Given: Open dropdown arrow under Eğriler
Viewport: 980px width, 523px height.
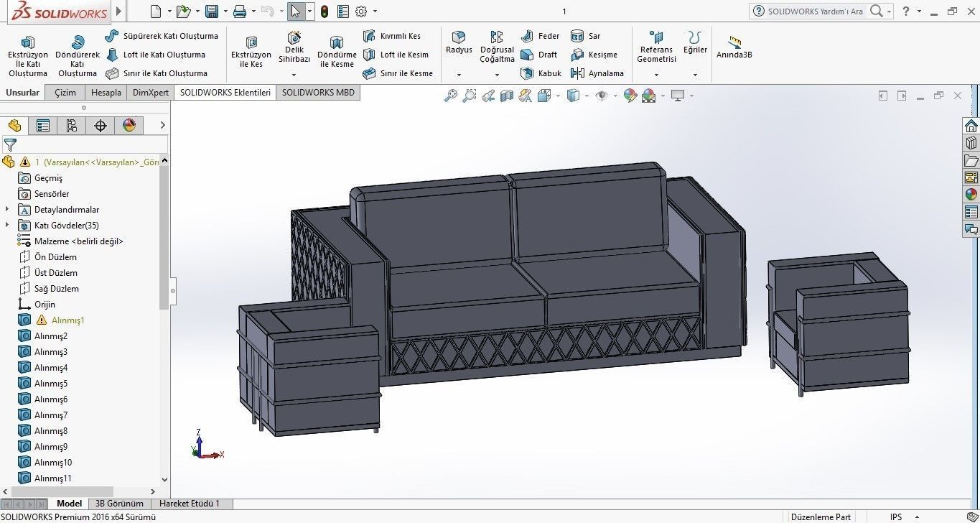Looking at the screenshot, I should click(695, 75).
